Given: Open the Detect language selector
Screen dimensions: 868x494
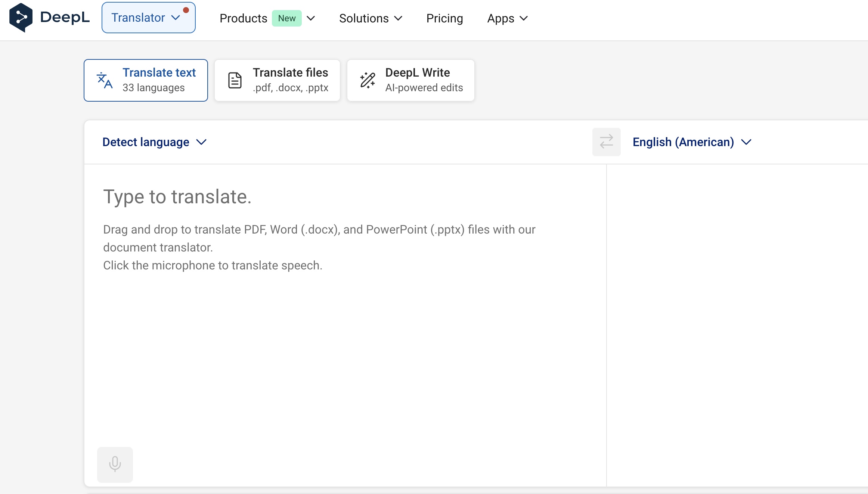Looking at the screenshot, I should click(154, 142).
